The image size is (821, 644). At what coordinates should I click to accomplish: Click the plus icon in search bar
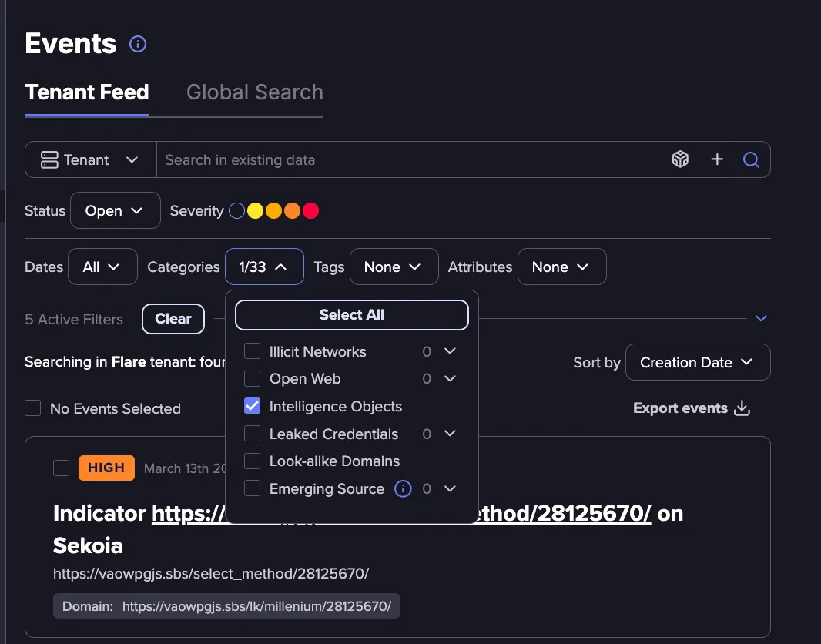point(717,159)
